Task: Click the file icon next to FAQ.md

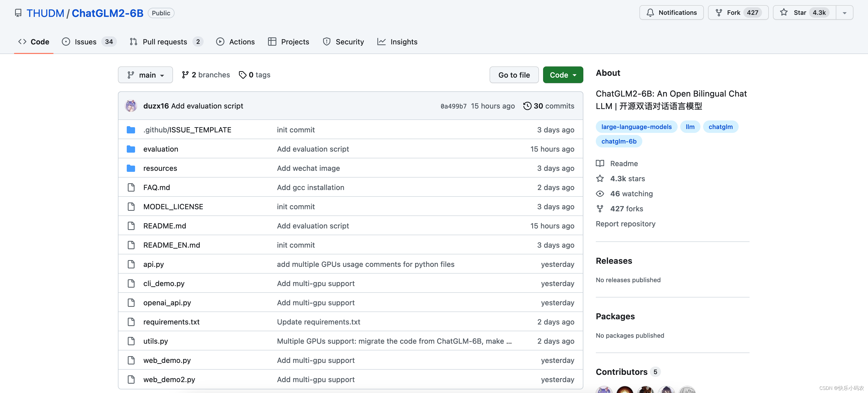Action: coord(131,188)
